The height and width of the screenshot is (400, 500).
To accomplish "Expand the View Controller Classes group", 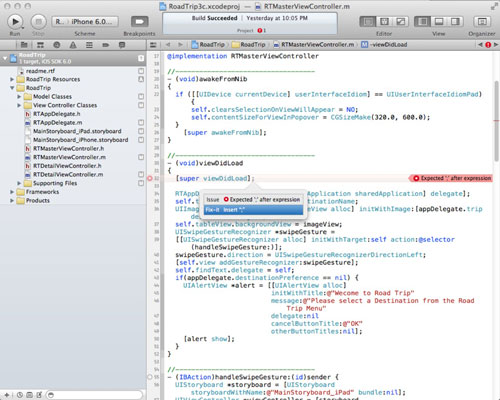I will point(19,105).
